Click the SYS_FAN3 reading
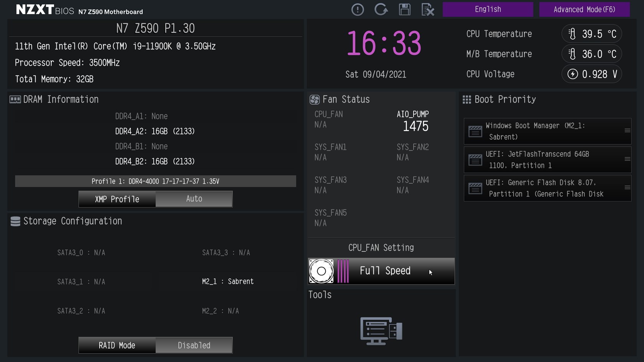Screen dimensions: 644x362 pyautogui.click(x=330, y=185)
